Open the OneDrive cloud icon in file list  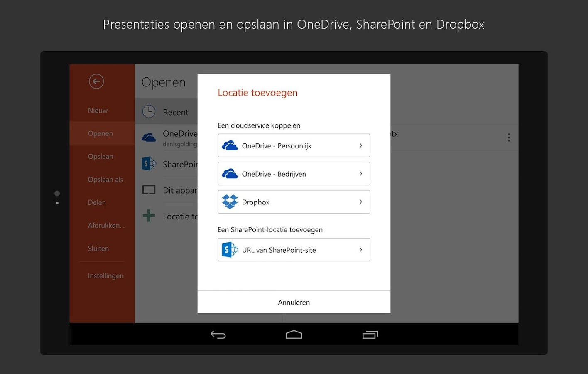[x=149, y=137]
